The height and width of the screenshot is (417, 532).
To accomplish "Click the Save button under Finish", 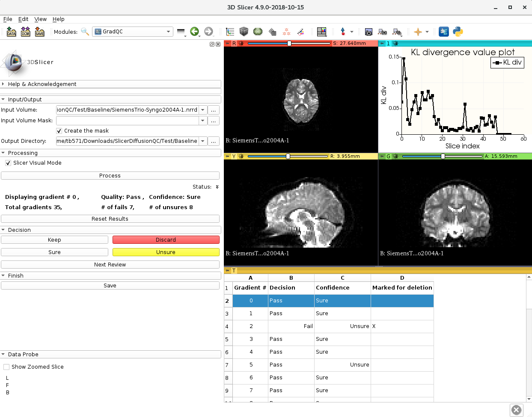I will tap(110, 286).
